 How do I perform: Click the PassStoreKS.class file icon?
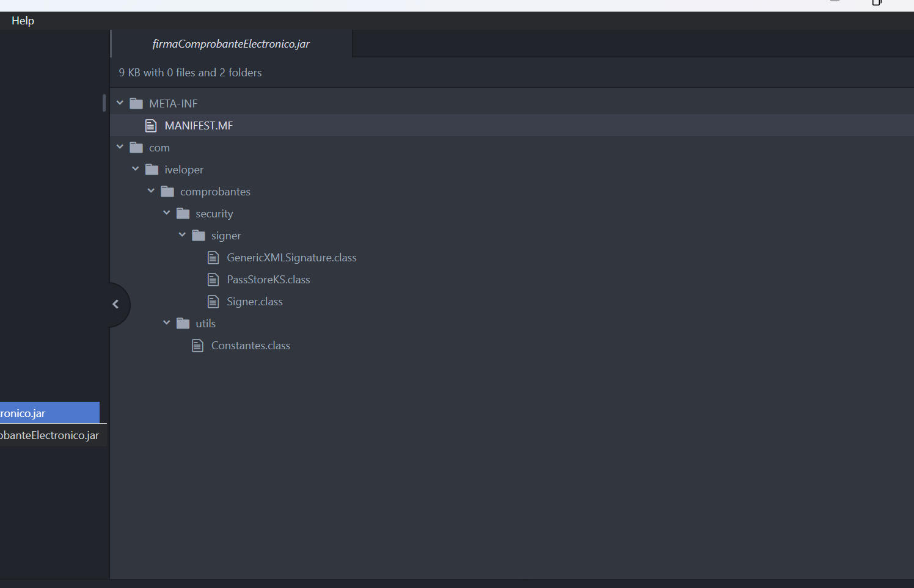tap(213, 280)
